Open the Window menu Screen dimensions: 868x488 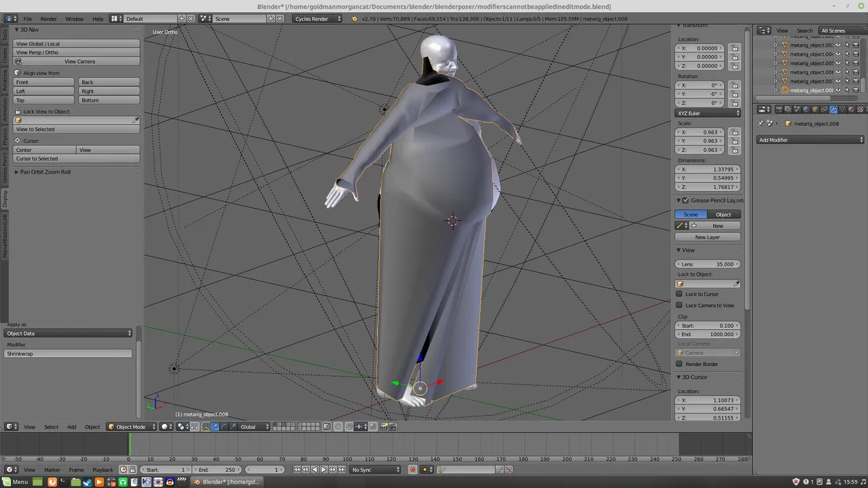pyautogui.click(x=74, y=18)
